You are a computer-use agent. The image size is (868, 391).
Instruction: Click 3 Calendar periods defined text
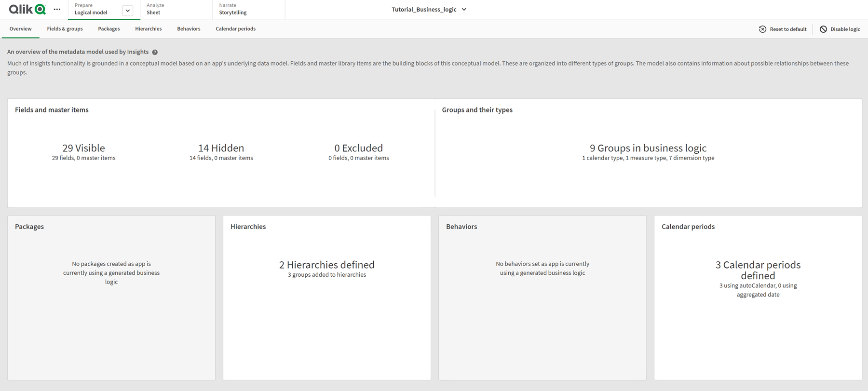click(758, 270)
